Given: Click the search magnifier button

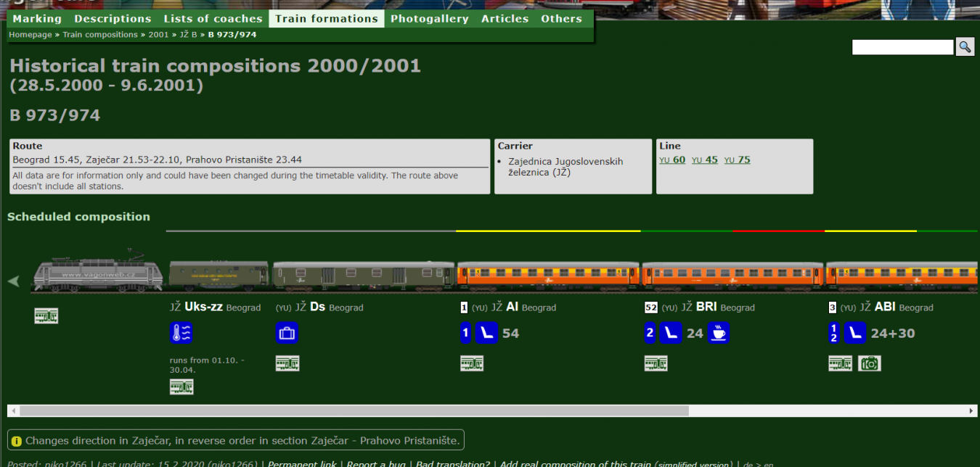Looking at the screenshot, I should [964, 46].
